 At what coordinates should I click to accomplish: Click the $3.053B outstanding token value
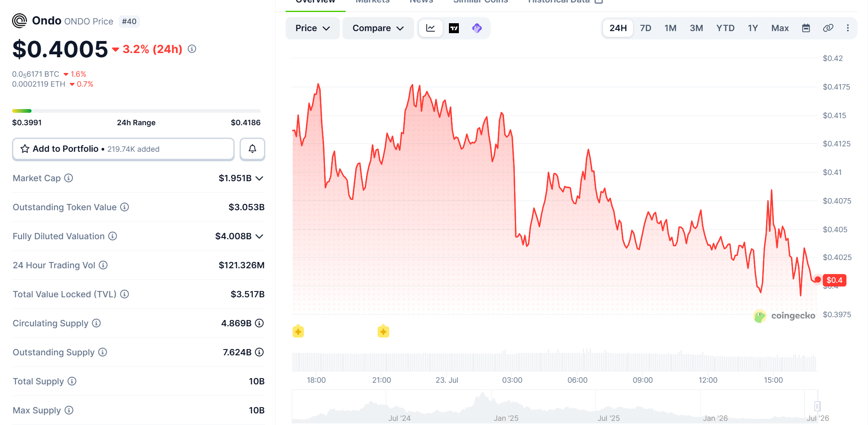(x=246, y=207)
